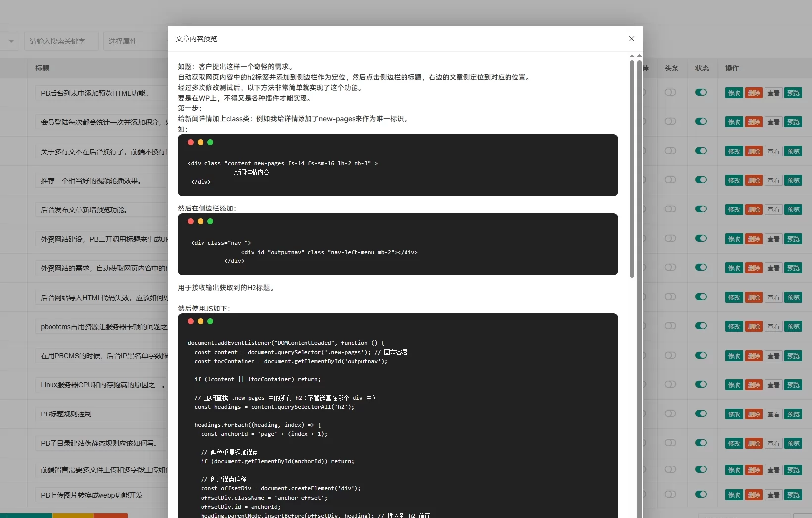Open the 选择属性 dropdown
Image resolution: width=812 pixels, height=518 pixels.
[x=136, y=41]
